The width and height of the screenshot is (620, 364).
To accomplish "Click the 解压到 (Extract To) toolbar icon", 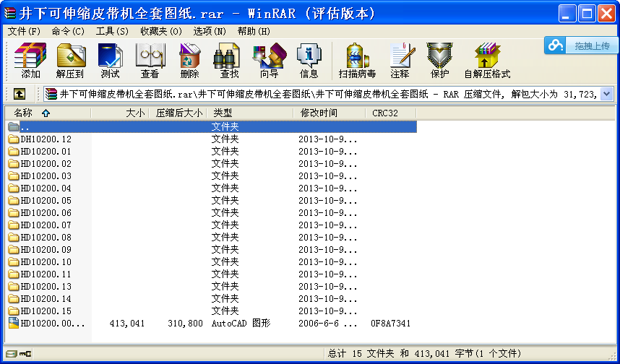I will (70, 59).
